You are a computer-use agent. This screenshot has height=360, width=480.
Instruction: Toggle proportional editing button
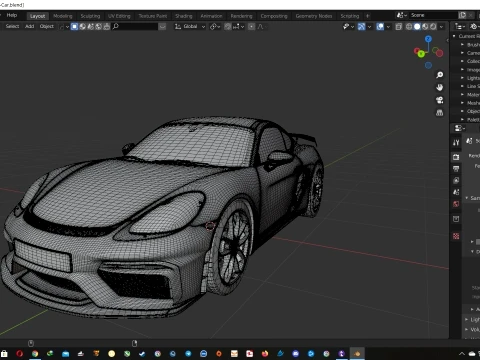(x=252, y=26)
